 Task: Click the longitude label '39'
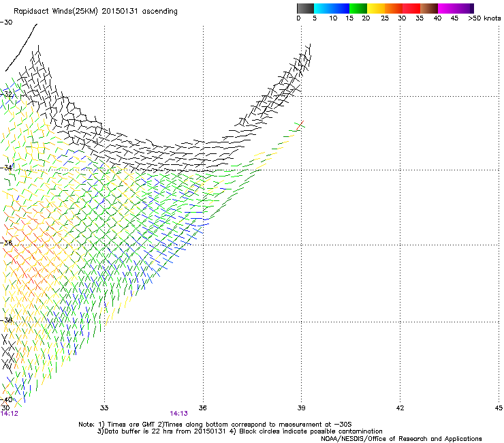pyautogui.click(x=301, y=408)
